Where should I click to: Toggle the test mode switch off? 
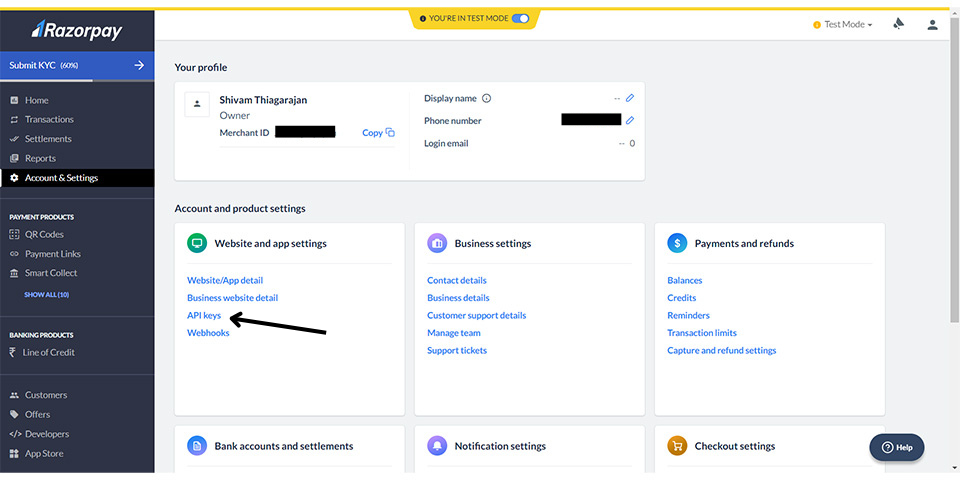click(x=520, y=18)
